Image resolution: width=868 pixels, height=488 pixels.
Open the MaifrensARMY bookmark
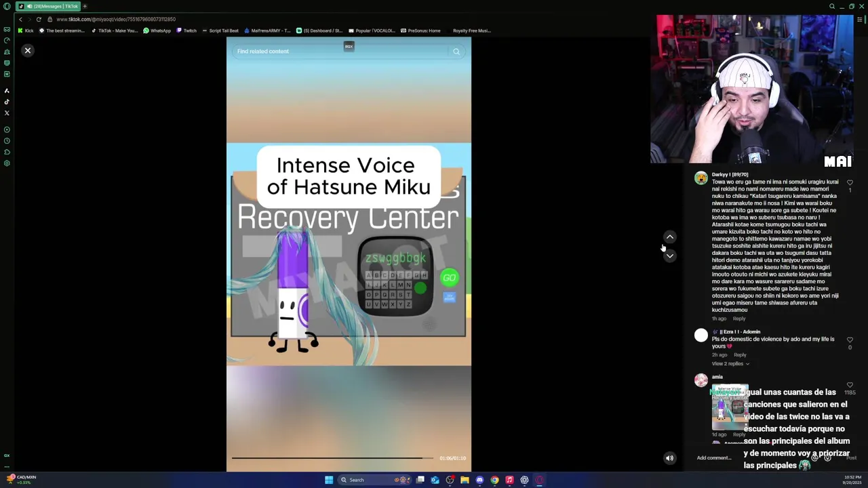click(267, 30)
